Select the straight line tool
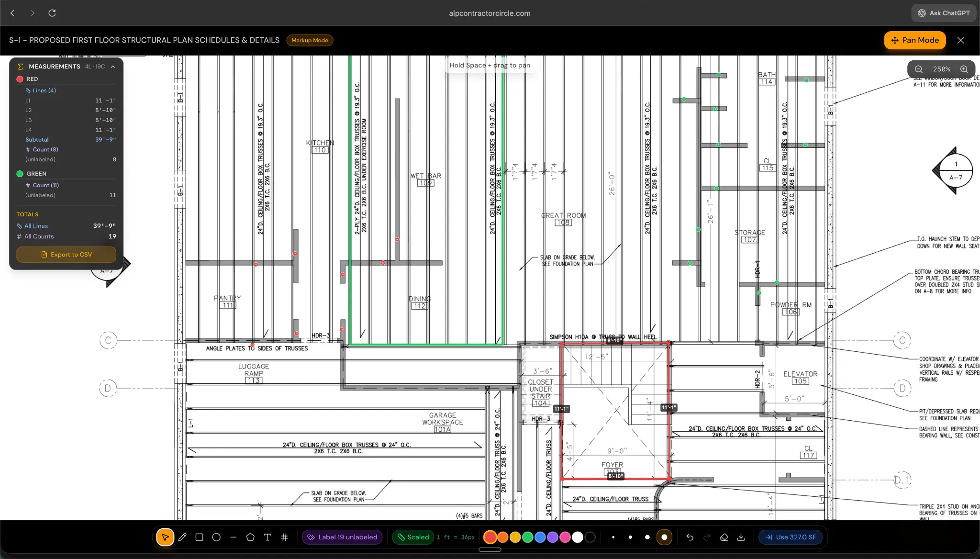Image resolution: width=980 pixels, height=559 pixels. [234, 537]
